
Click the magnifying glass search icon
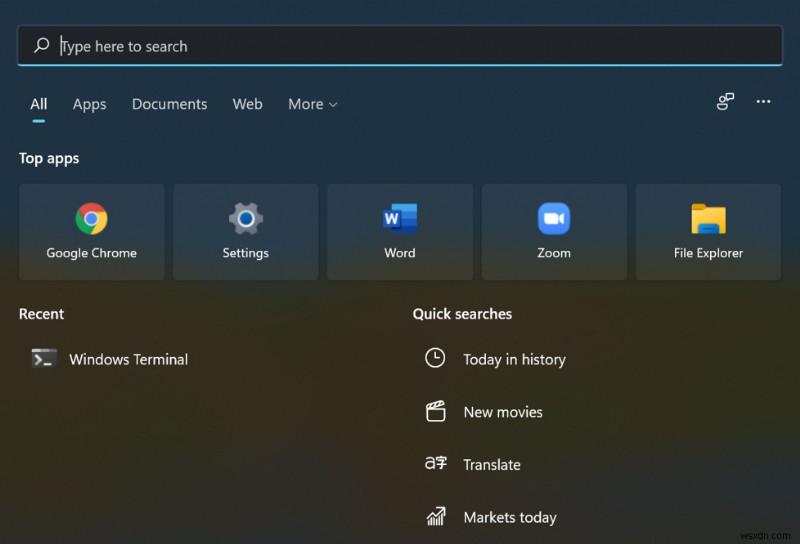pyautogui.click(x=41, y=45)
